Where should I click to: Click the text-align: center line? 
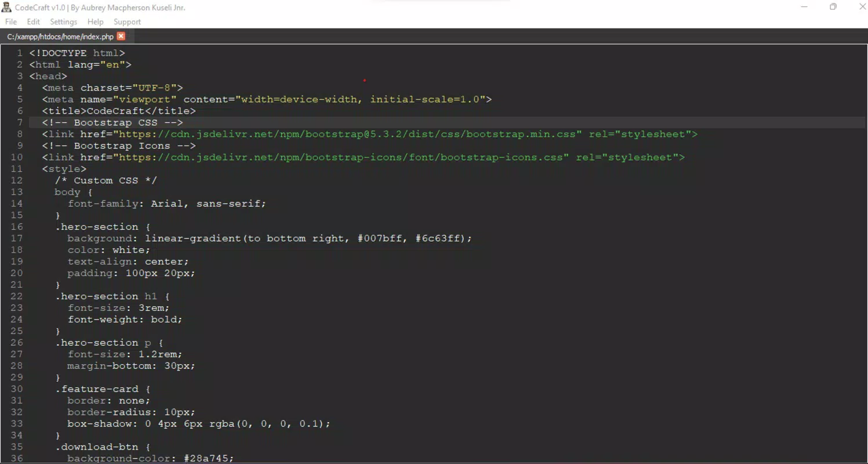(128, 262)
